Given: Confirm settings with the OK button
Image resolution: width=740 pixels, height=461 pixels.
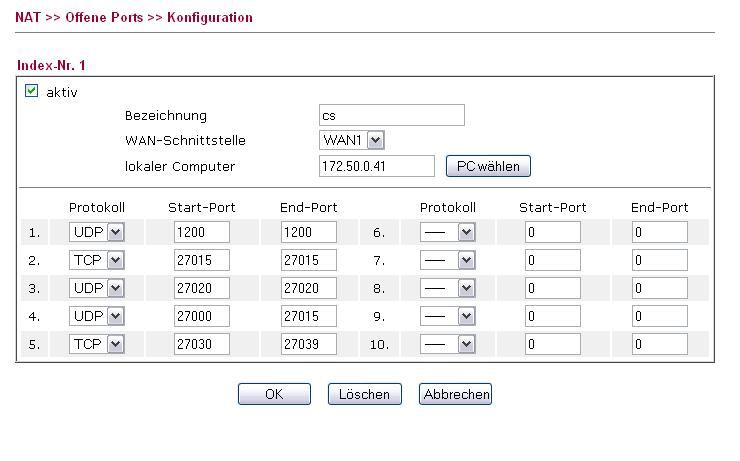Looking at the screenshot, I should pyautogui.click(x=274, y=394).
